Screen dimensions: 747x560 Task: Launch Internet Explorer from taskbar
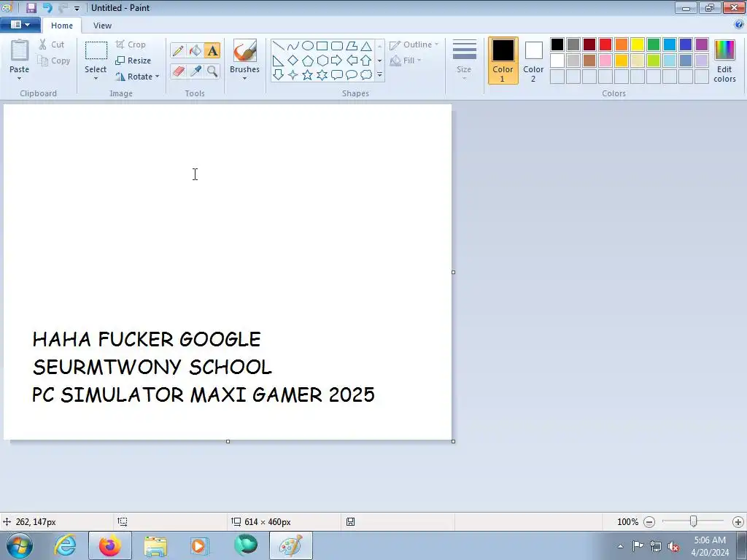tap(65, 545)
